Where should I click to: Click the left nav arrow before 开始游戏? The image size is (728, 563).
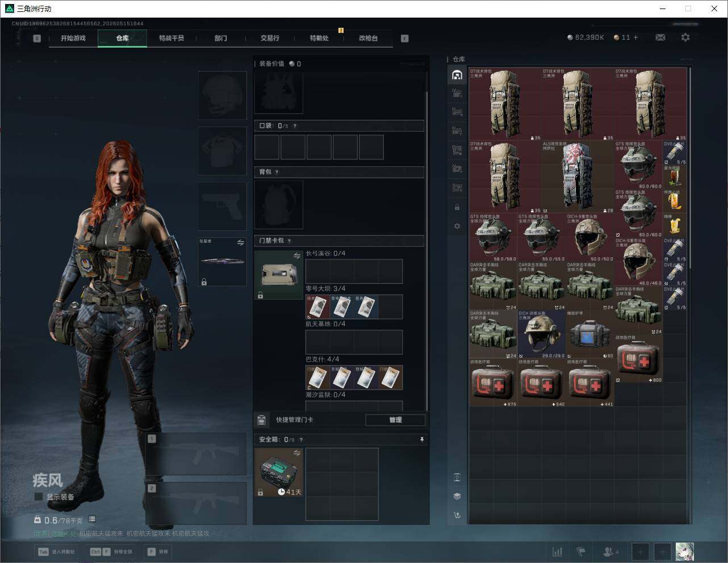[37, 39]
